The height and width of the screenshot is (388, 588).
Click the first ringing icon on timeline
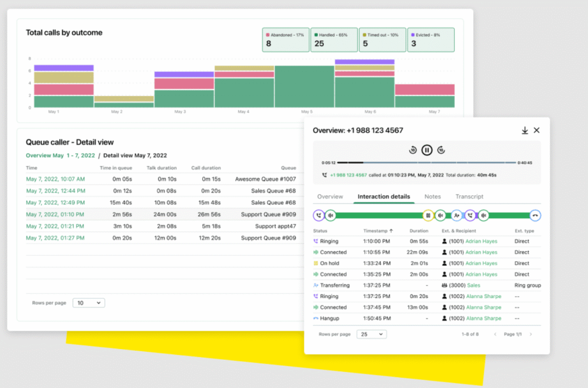318,216
